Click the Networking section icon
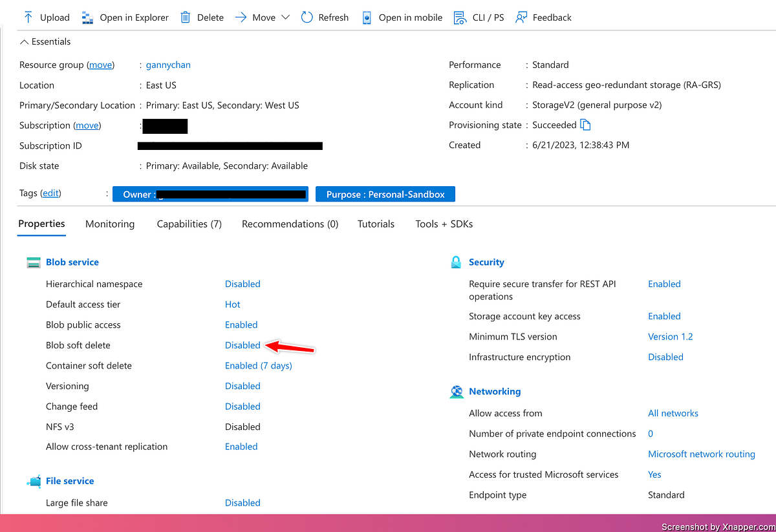Viewport: 776px width, 532px height. click(x=456, y=391)
